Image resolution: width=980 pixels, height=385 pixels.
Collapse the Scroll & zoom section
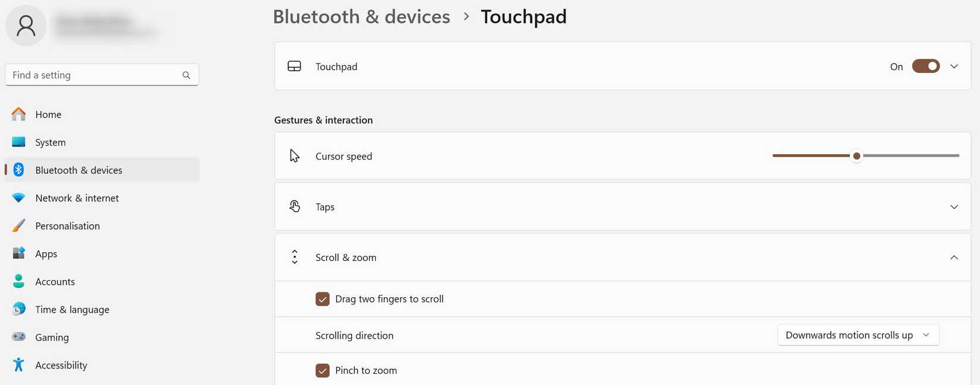click(x=954, y=257)
